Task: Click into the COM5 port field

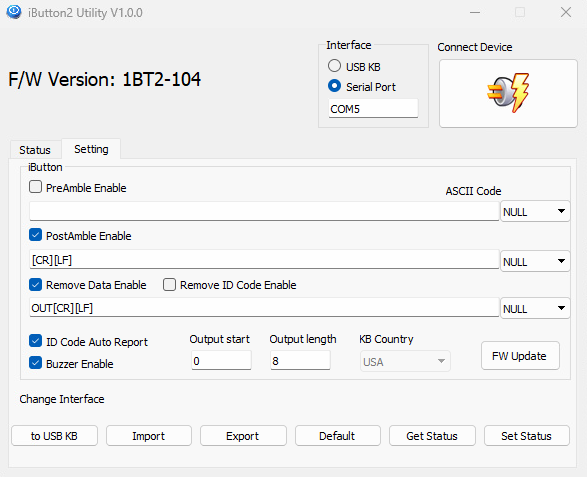Action: tap(373, 109)
